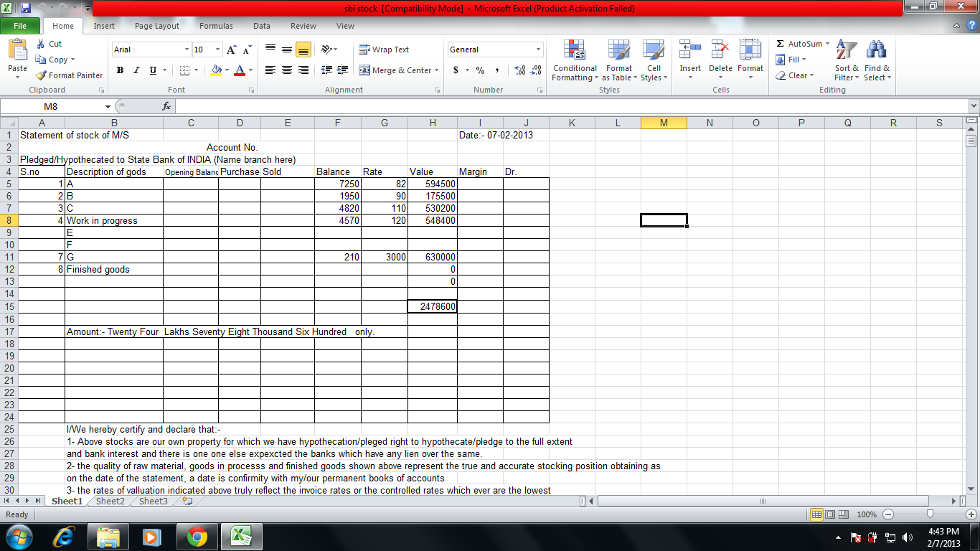Click the Decrease Indent icon
The width and height of the screenshot is (980, 551).
326,70
